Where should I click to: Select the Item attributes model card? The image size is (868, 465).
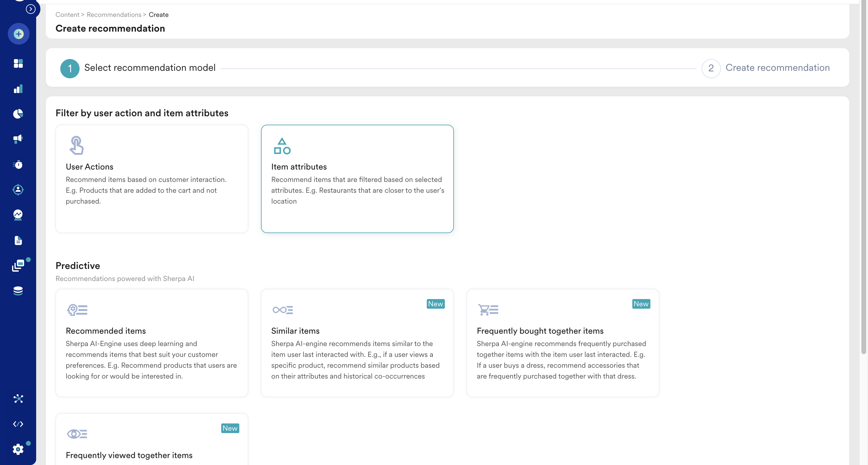(357, 179)
